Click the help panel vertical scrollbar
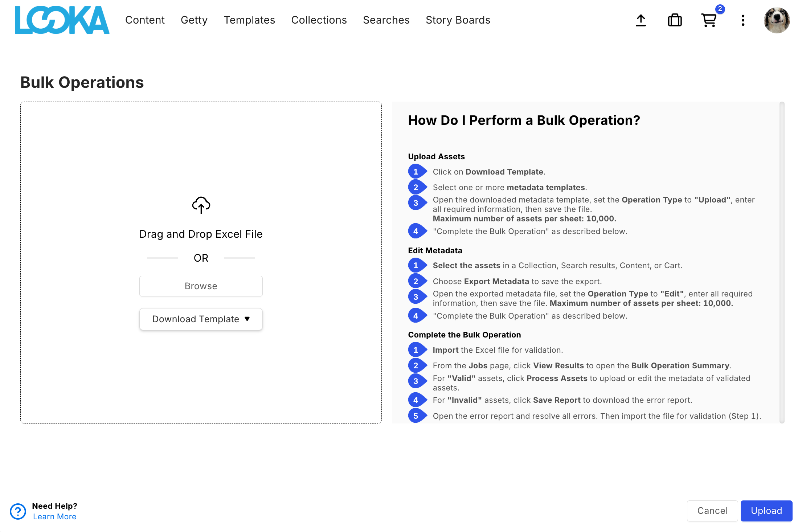802x532 pixels. [x=782, y=262]
